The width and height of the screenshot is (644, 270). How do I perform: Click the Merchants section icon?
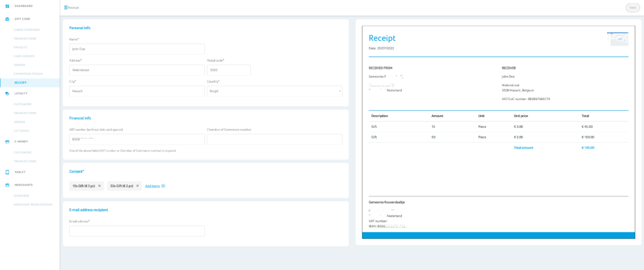pyautogui.click(x=7, y=185)
